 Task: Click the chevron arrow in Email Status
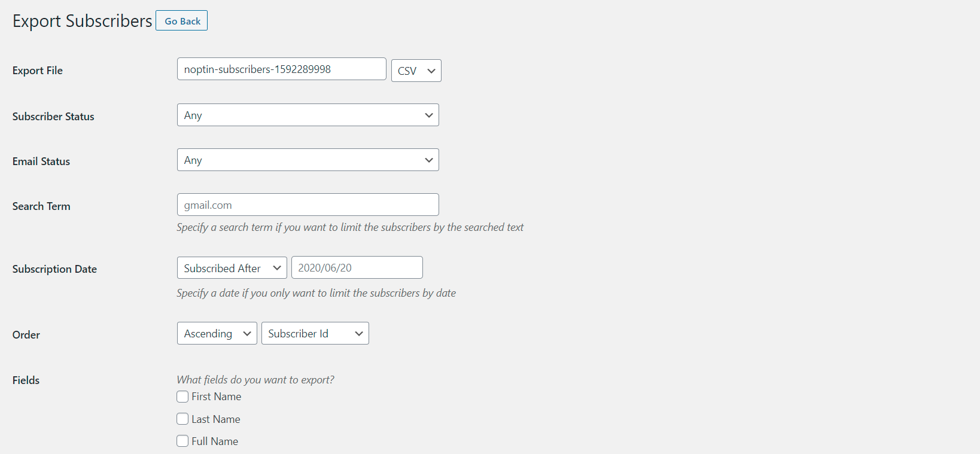[x=428, y=160]
